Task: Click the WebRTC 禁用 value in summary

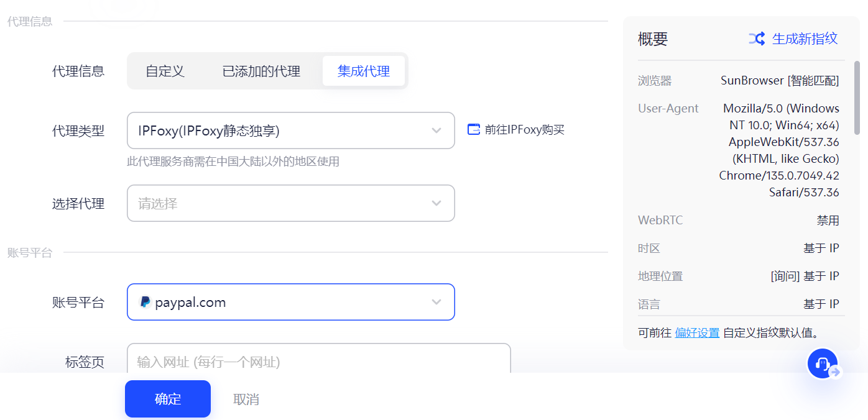Action: click(828, 221)
